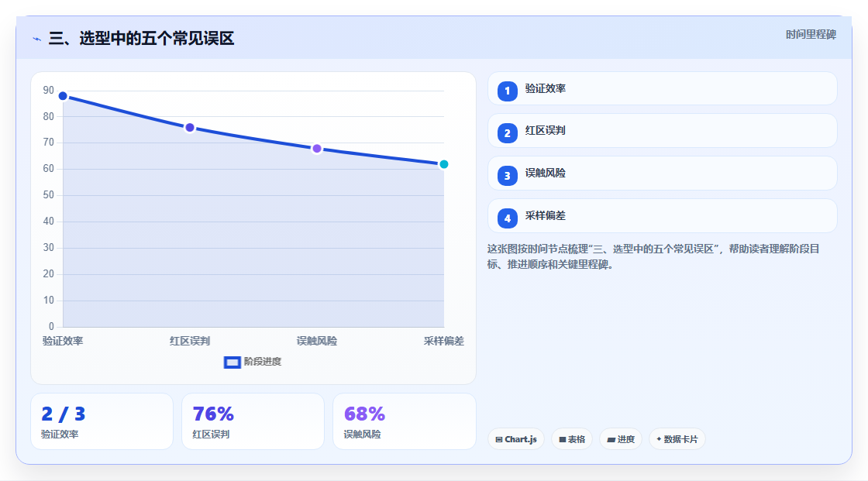Click the 表格 tag chip

click(572, 439)
